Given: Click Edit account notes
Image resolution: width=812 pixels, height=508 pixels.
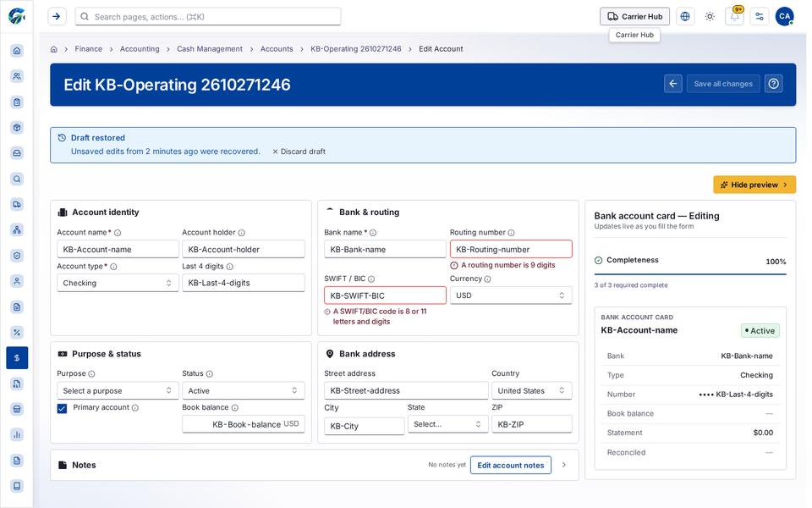Looking at the screenshot, I should pyautogui.click(x=511, y=465).
